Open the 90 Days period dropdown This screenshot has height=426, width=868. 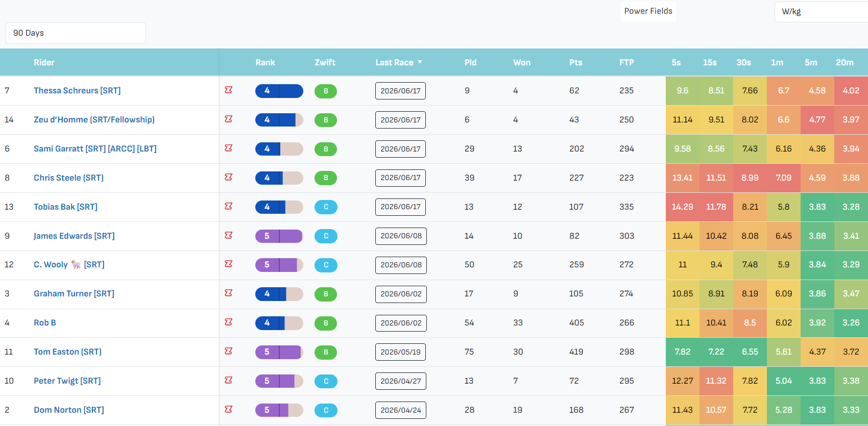pyautogui.click(x=76, y=33)
